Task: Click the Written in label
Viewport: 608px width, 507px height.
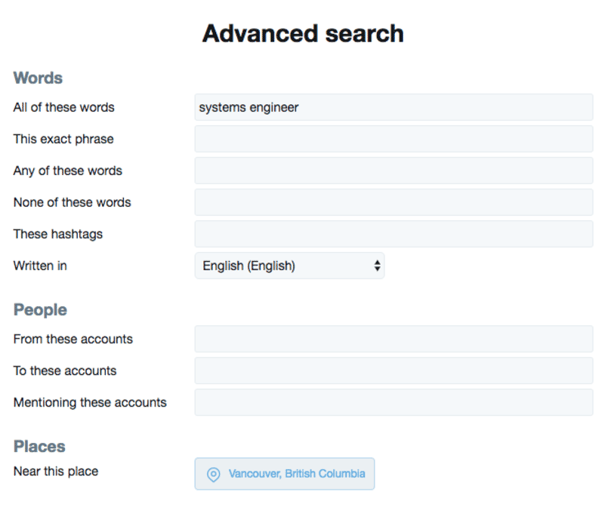Action: [x=40, y=266]
